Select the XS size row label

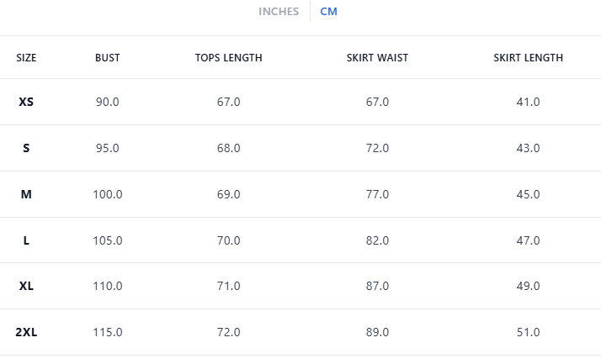(x=26, y=102)
